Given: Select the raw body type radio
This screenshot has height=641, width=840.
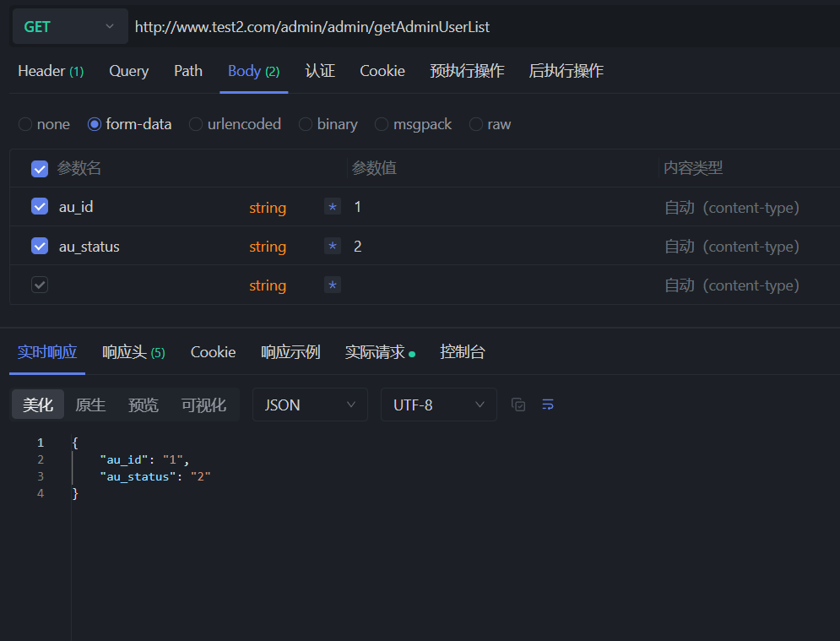Looking at the screenshot, I should coord(476,124).
